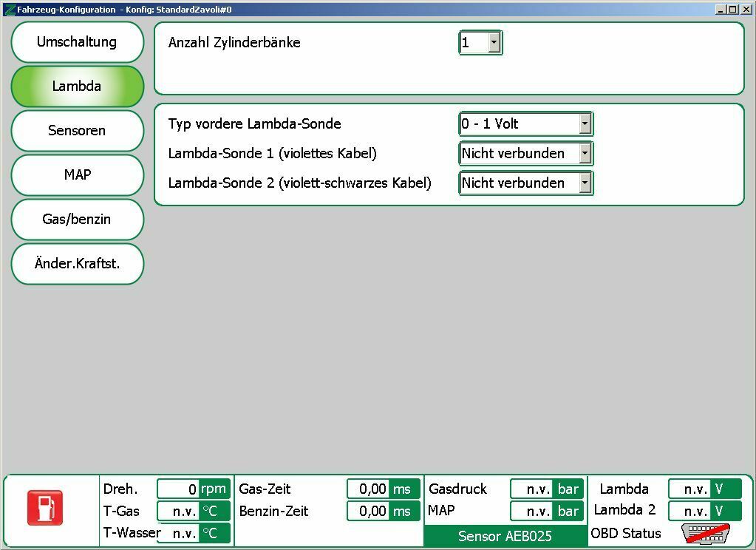Click the Sensor AEB025 label bar
Screen dimensions: 756x550
point(505,536)
